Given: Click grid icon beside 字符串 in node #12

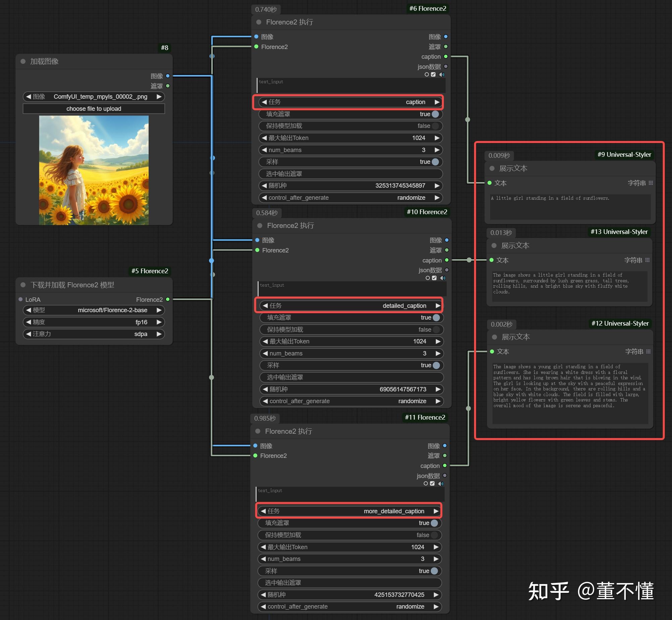Looking at the screenshot, I should coord(648,351).
